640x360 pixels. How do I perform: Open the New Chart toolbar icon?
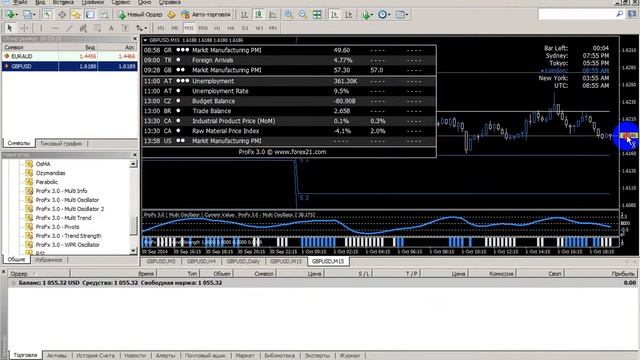coord(9,15)
